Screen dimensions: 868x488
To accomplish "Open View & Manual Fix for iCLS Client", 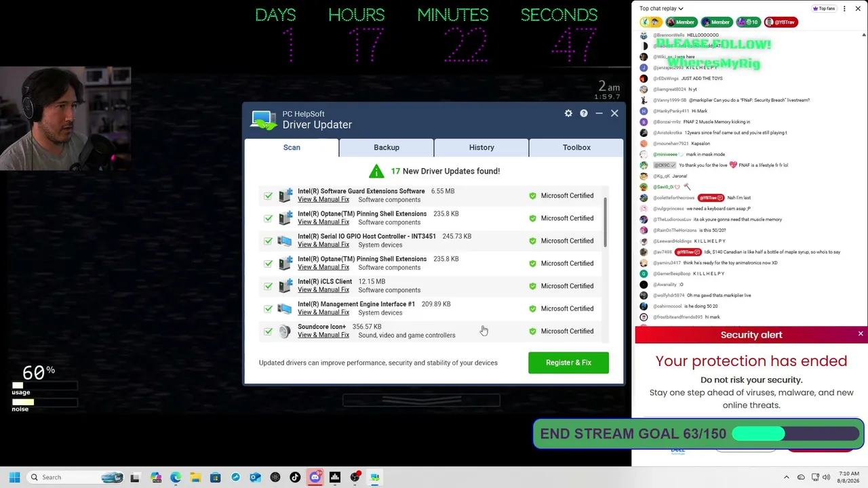I will 323,290.
